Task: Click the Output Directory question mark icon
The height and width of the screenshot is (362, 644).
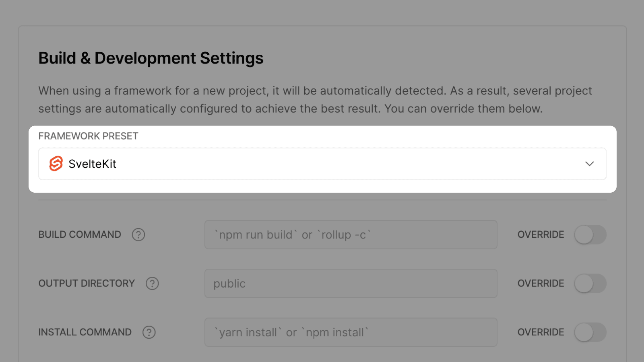Action: coord(152,284)
